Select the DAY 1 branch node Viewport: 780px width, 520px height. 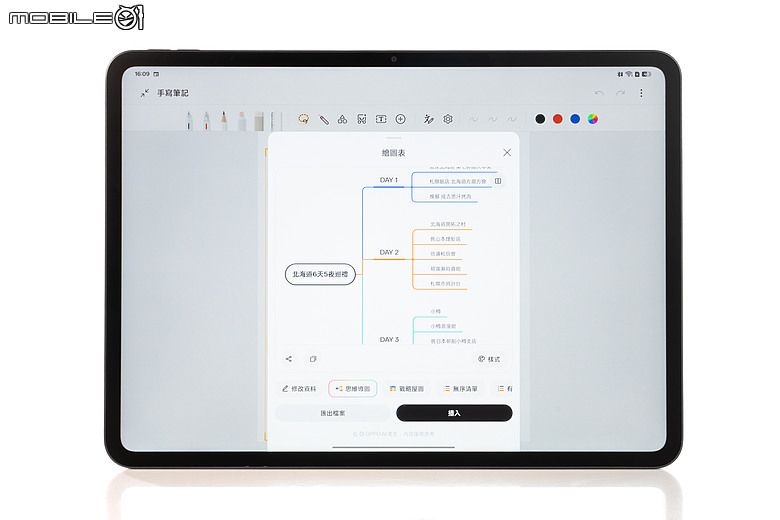click(x=389, y=180)
